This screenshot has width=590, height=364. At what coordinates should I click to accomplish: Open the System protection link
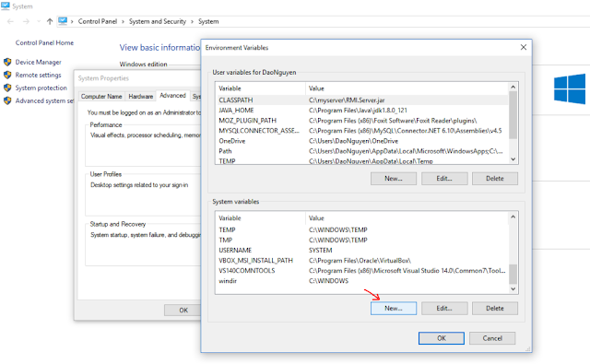pyautogui.click(x=41, y=88)
